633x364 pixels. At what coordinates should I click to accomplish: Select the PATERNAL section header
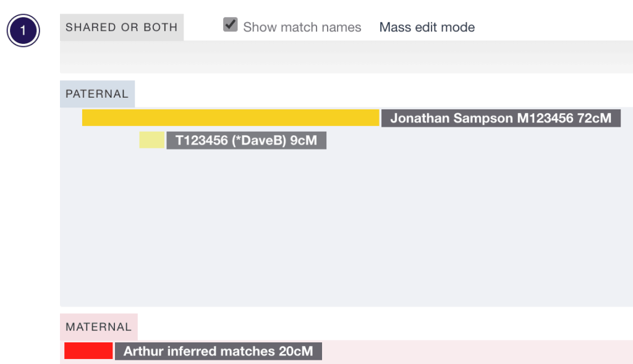pyautogui.click(x=97, y=94)
